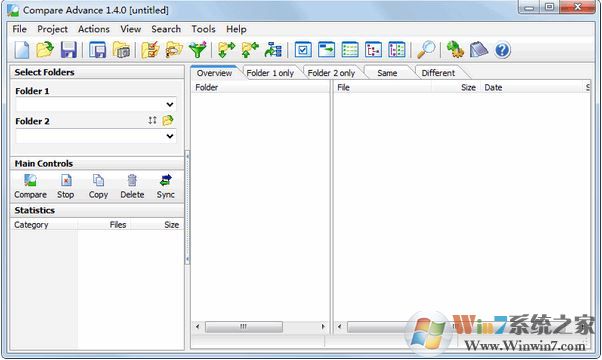Browse for Folder 2 with folder icon
The image size is (602, 360).
tap(168, 121)
